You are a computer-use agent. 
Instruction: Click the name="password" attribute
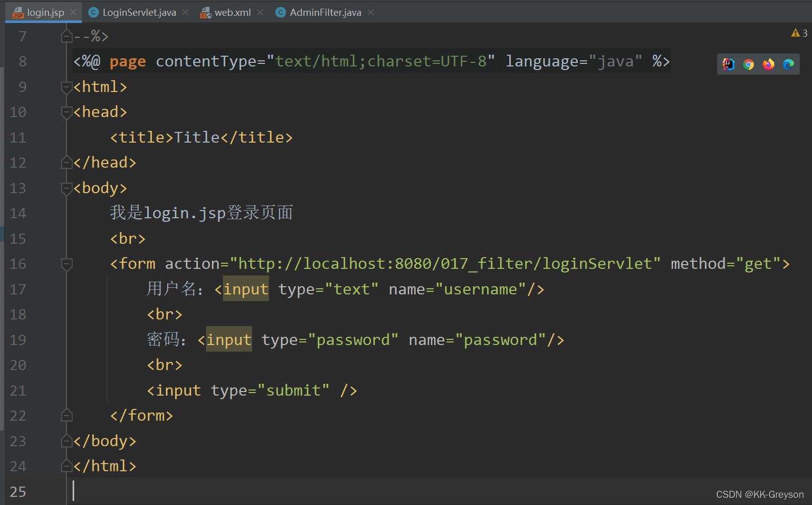point(477,340)
